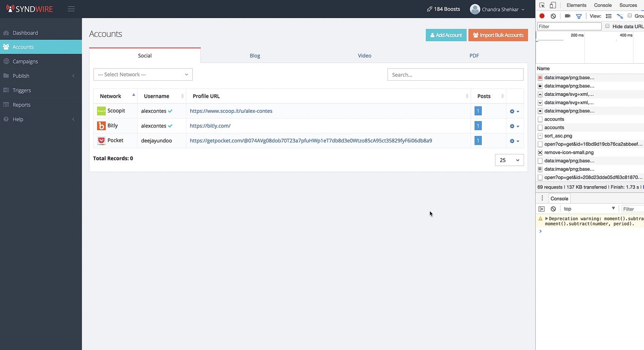Click the Reports sidebar icon
The height and width of the screenshot is (350, 644).
[6, 105]
